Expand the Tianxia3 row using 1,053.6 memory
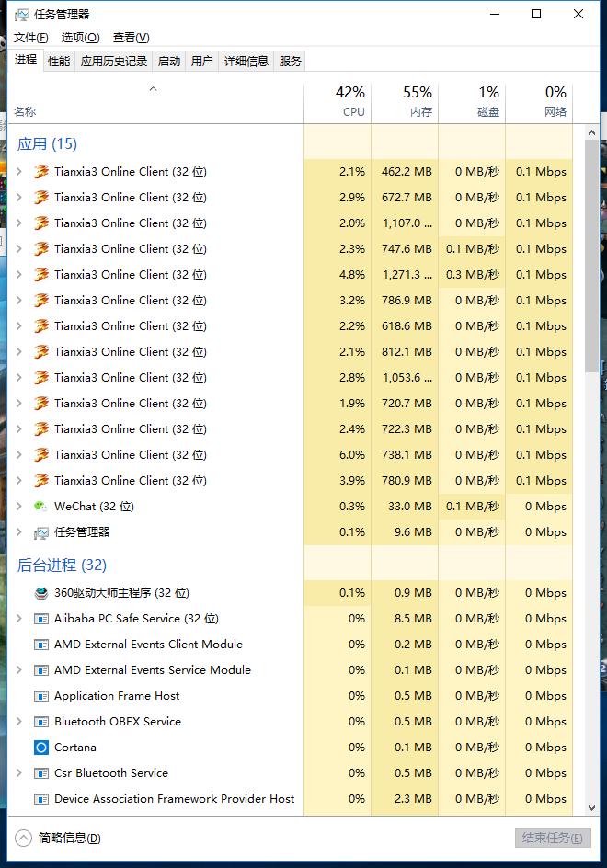The width and height of the screenshot is (607, 868). pyautogui.click(x=19, y=378)
